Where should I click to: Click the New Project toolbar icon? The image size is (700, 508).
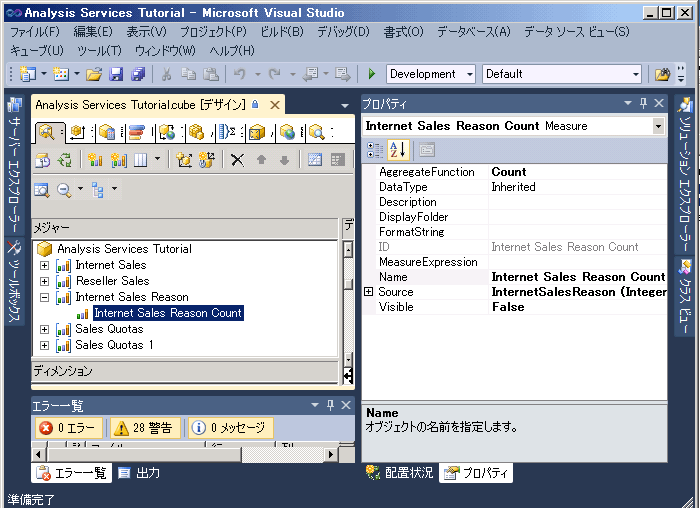click(28, 74)
